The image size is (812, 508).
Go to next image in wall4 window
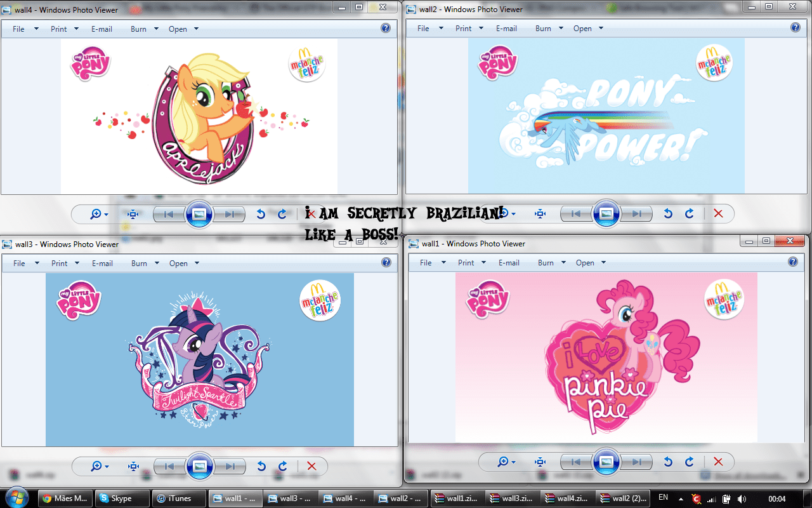[230, 214]
